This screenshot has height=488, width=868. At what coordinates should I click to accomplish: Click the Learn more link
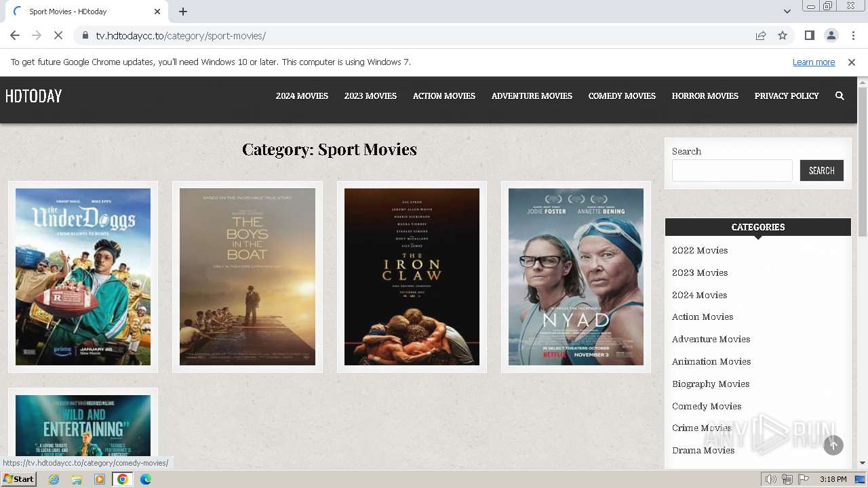pyautogui.click(x=814, y=62)
